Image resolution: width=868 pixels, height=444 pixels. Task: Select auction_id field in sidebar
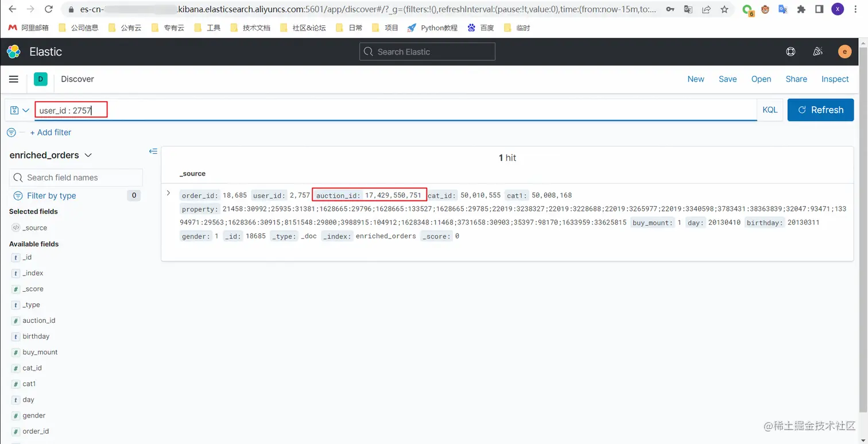[38, 321]
